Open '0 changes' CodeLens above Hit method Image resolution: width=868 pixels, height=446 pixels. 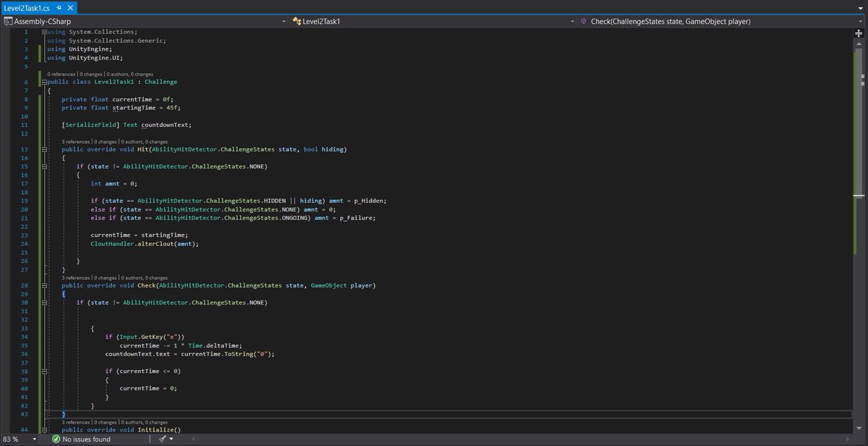105,142
